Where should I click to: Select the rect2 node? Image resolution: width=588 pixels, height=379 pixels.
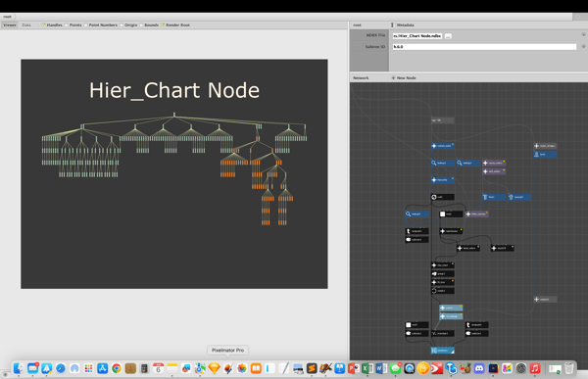point(451,214)
